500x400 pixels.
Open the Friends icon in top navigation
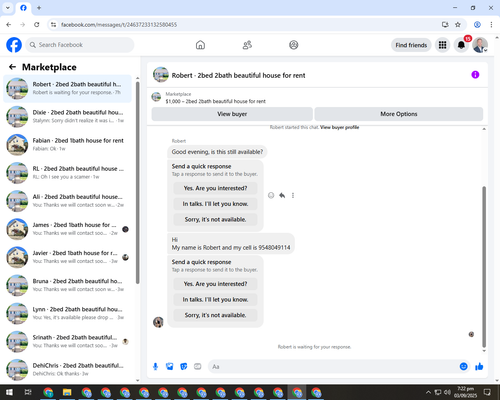(247, 45)
